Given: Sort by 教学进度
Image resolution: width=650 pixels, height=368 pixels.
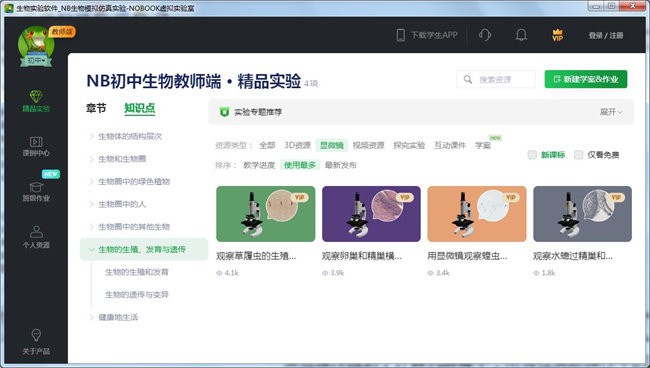Looking at the screenshot, I should [259, 165].
